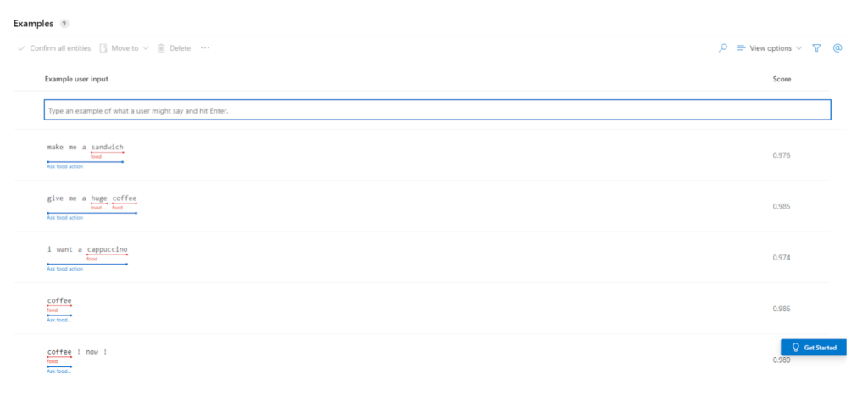This screenshot has width=868, height=402.
Task: Click the @ entity icon
Action: (x=837, y=48)
